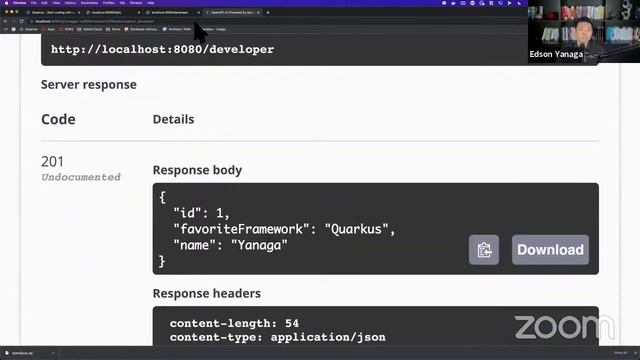The height and width of the screenshot is (360, 640).
Task: Go back to previous page
Action: [6, 21]
